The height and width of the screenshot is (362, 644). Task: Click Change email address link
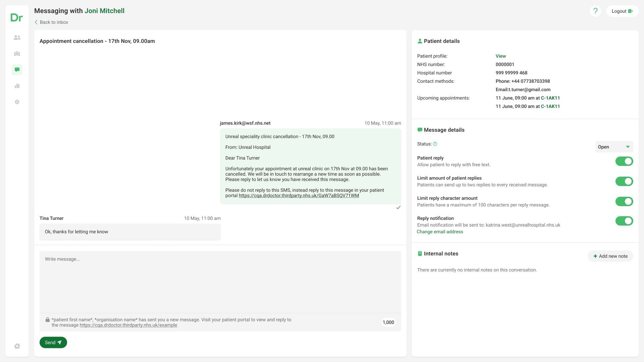[x=440, y=232]
